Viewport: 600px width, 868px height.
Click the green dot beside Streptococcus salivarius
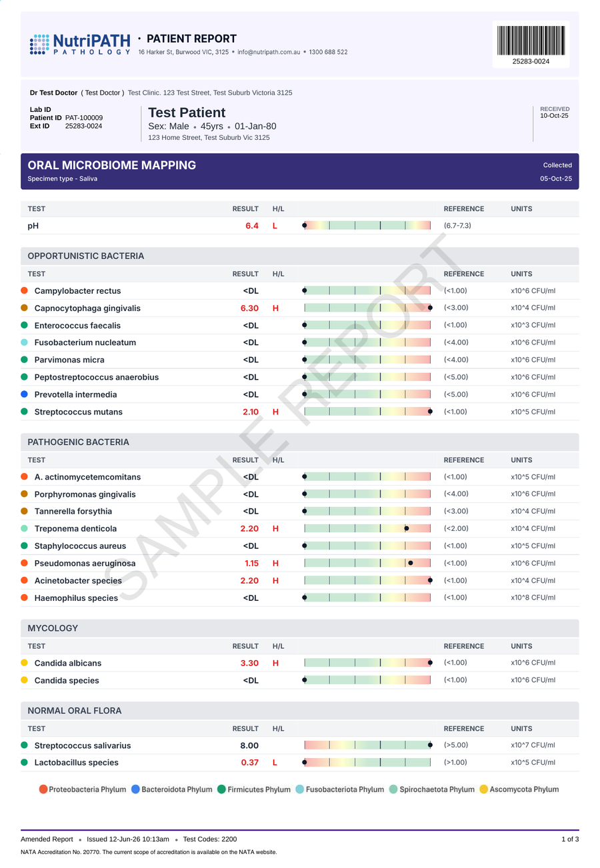point(25,745)
